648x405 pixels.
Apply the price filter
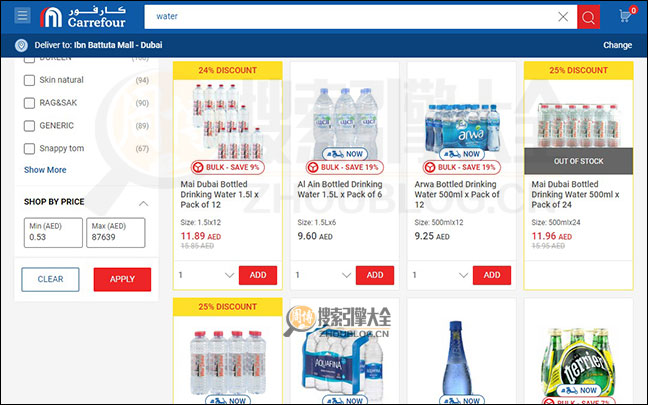click(122, 279)
